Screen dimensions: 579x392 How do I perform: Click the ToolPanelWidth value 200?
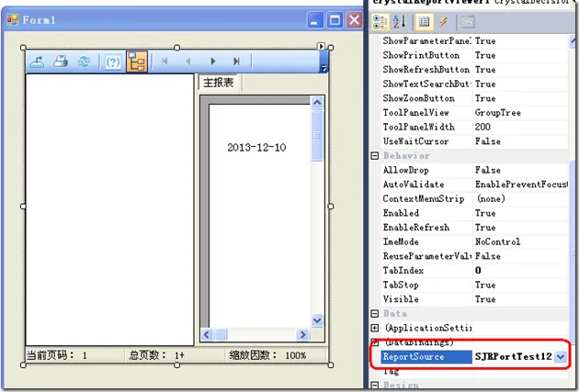tap(482, 128)
